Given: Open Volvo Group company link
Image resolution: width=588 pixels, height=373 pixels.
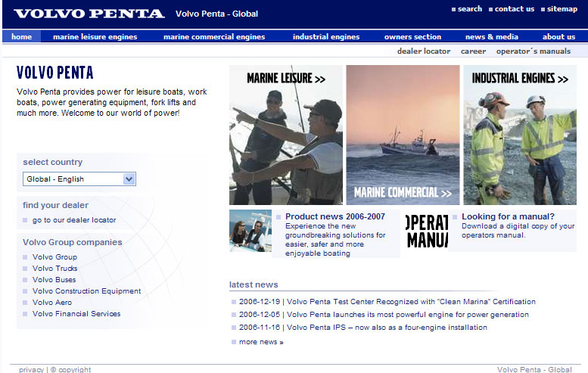Looking at the screenshot, I should 54,257.
